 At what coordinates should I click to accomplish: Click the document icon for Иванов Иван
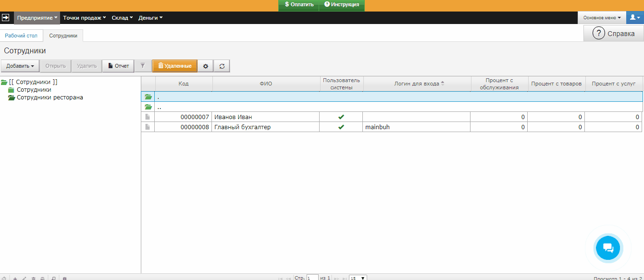pyautogui.click(x=148, y=117)
